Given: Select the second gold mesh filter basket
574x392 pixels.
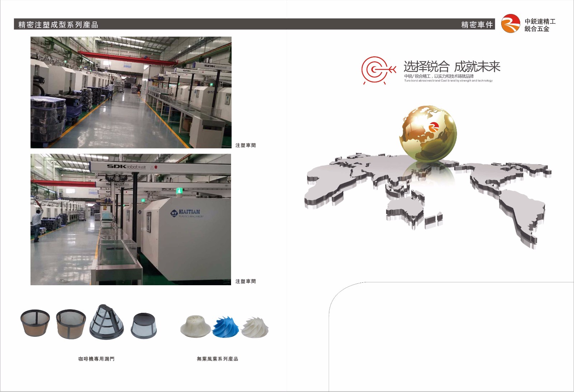Looking at the screenshot, I should coord(71,324).
